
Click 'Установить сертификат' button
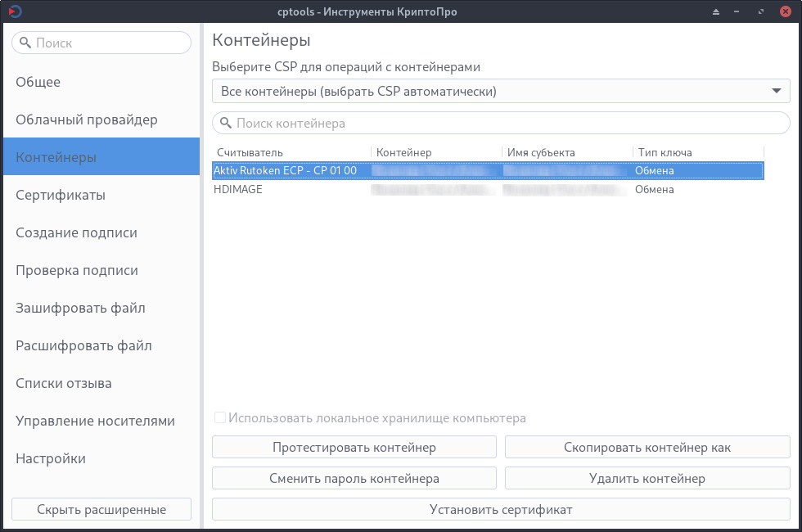pos(501,509)
